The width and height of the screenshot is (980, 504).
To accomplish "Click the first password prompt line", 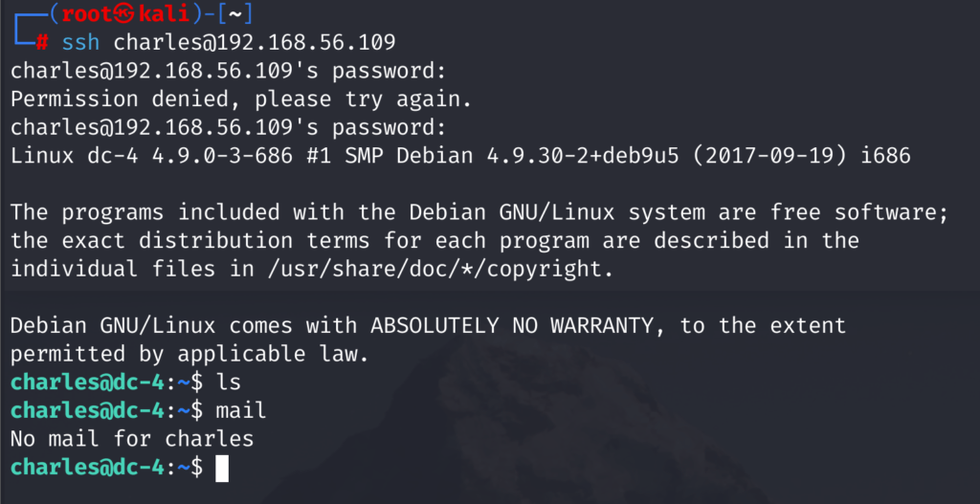I will click(228, 71).
